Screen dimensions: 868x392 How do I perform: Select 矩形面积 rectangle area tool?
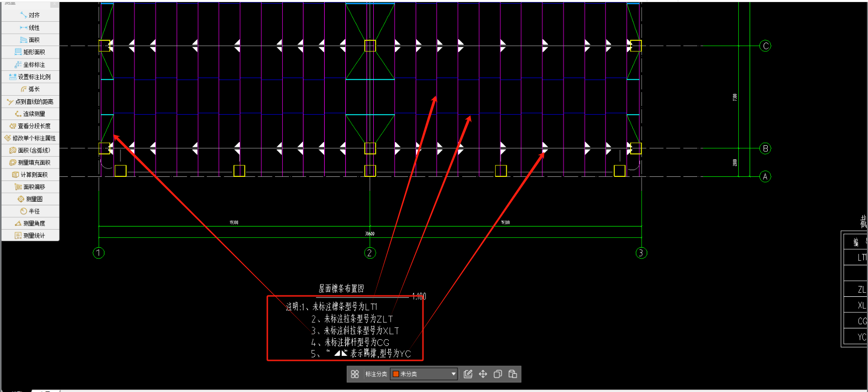(30, 52)
